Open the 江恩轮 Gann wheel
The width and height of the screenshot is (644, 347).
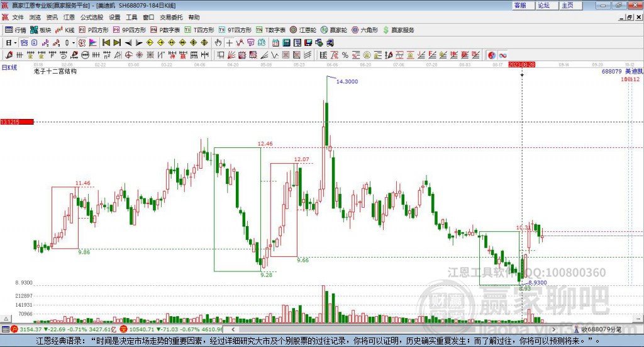[x=303, y=30]
